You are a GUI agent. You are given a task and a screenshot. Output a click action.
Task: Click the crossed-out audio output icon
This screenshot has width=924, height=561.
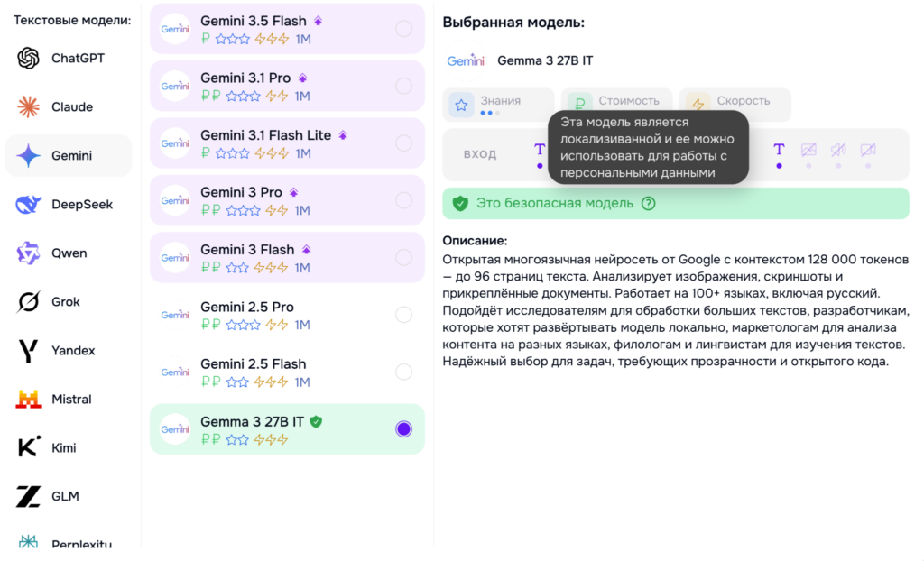pyautogui.click(x=838, y=150)
